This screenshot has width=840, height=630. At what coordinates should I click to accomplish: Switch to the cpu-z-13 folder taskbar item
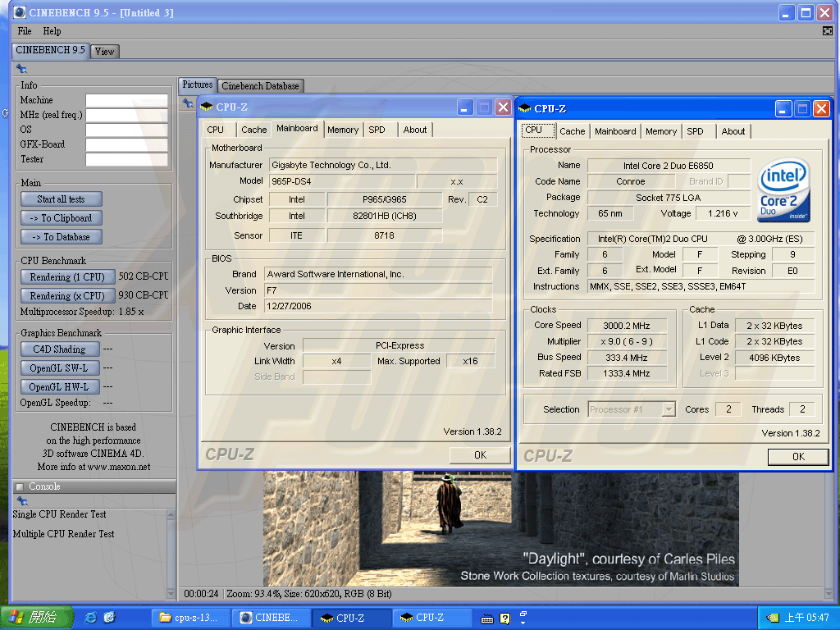click(192, 618)
